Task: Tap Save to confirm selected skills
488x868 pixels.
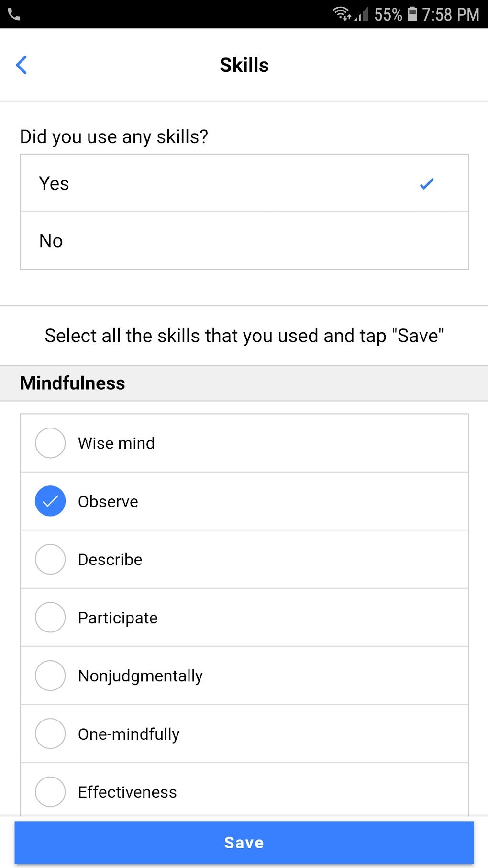Action: tap(244, 842)
